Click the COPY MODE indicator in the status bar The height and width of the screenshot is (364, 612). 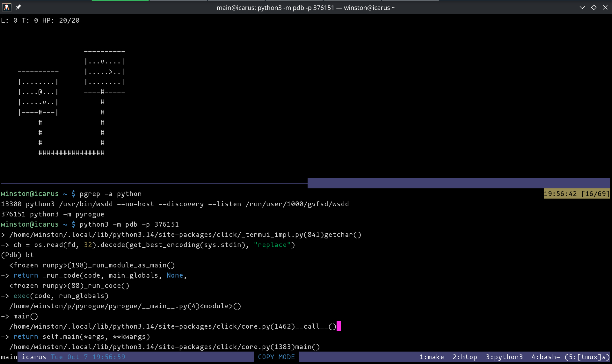[276, 357]
